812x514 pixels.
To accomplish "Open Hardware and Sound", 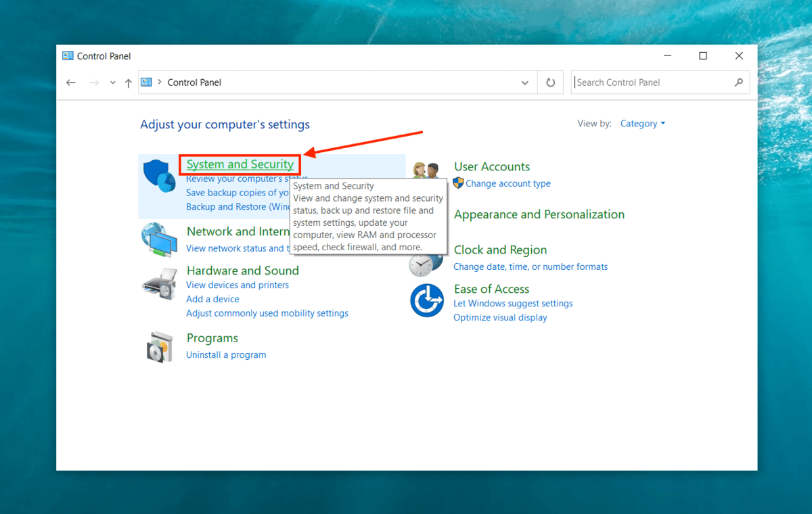I will [x=242, y=271].
